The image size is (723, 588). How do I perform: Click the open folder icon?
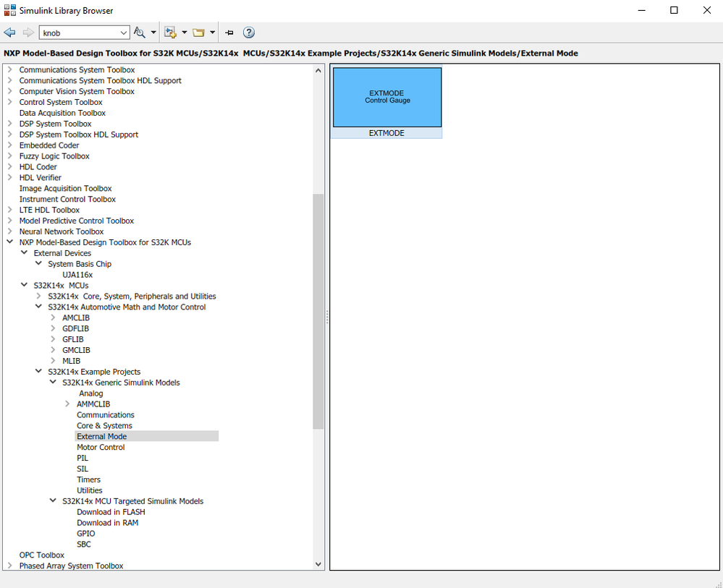tap(199, 33)
